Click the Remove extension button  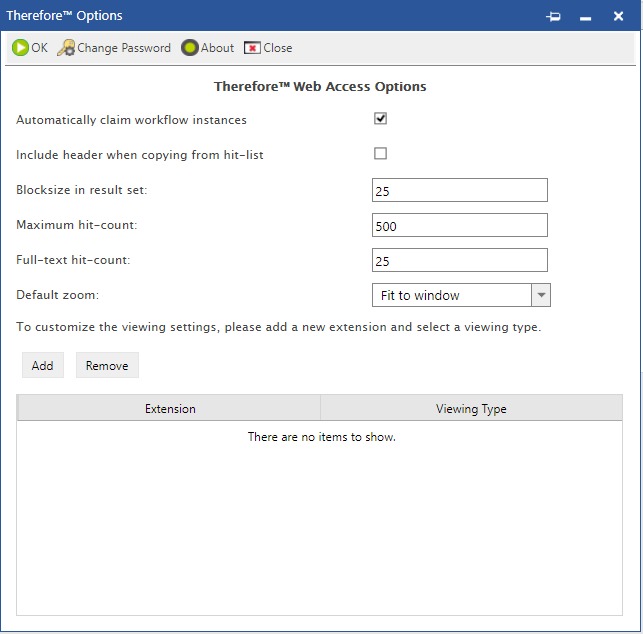point(107,365)
